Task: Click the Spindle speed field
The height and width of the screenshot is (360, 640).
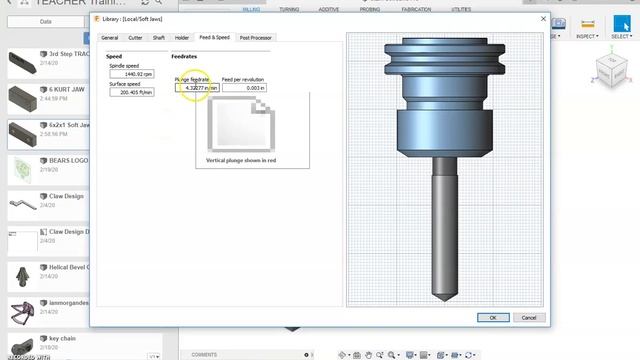Action: 131,74
